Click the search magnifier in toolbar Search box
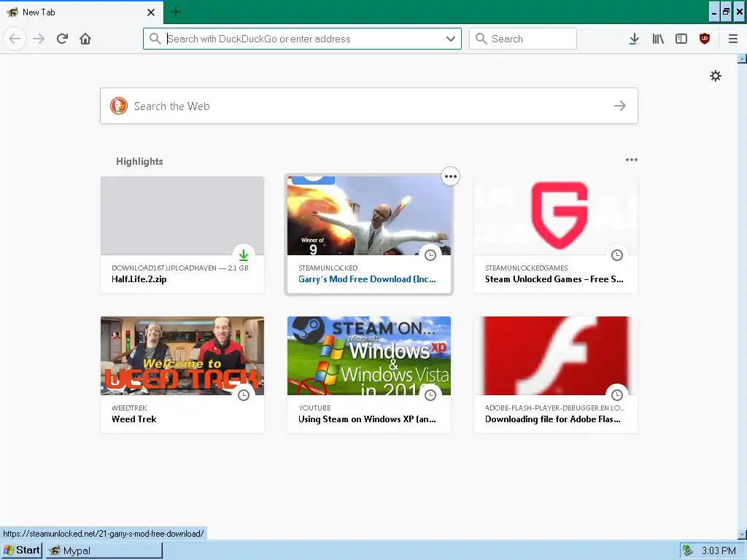The height and width of the screenshot is (560, 747). point(481,39)
